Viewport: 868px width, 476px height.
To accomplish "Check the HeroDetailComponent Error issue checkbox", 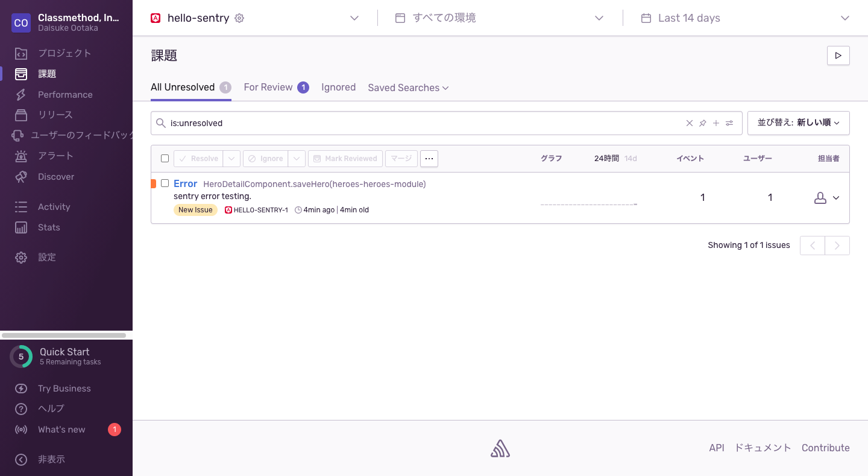I will tap(165, 183).
